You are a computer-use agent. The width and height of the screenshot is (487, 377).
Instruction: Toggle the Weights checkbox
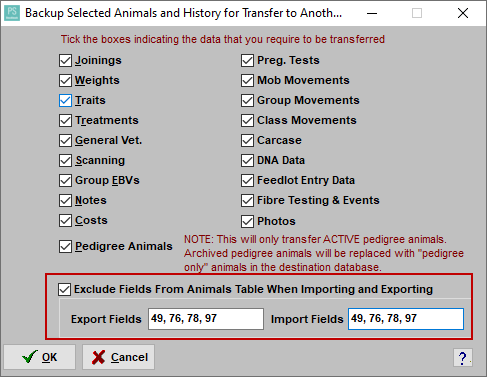coord(65,81)
